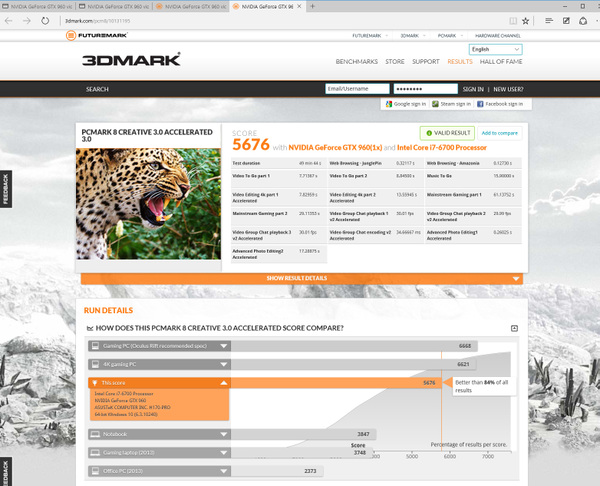Go to Hall of Fame page
The width and height of the screenshot is (600, 486).
coord(501,62)
